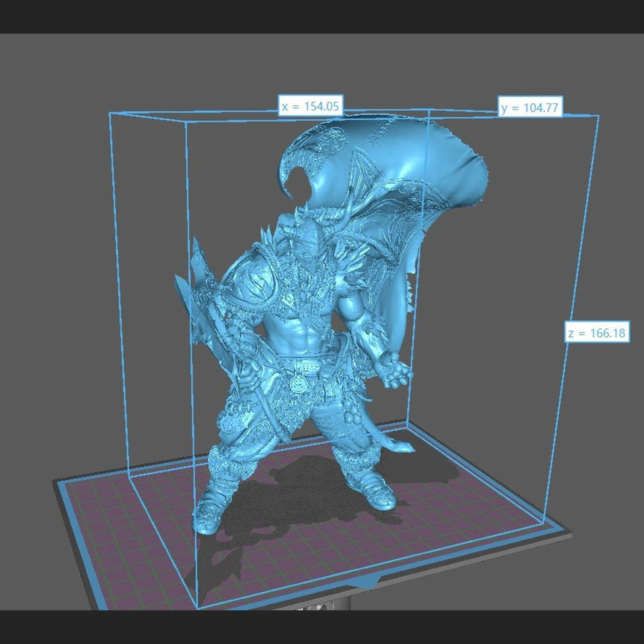Click the z = 166.18 dimension label
Image resolution: width=644 pixels, height=644 pixels.
(x=597, y=333)
